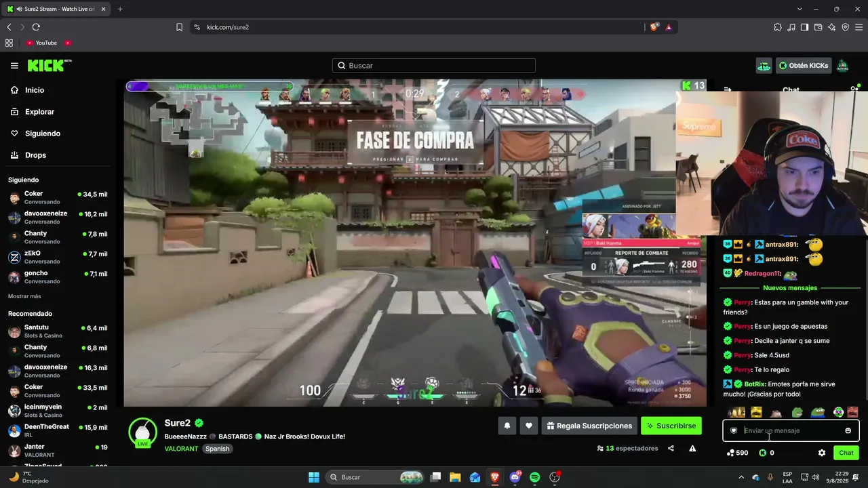Click the Obtén KICKs button

click(x=804, y=66)
